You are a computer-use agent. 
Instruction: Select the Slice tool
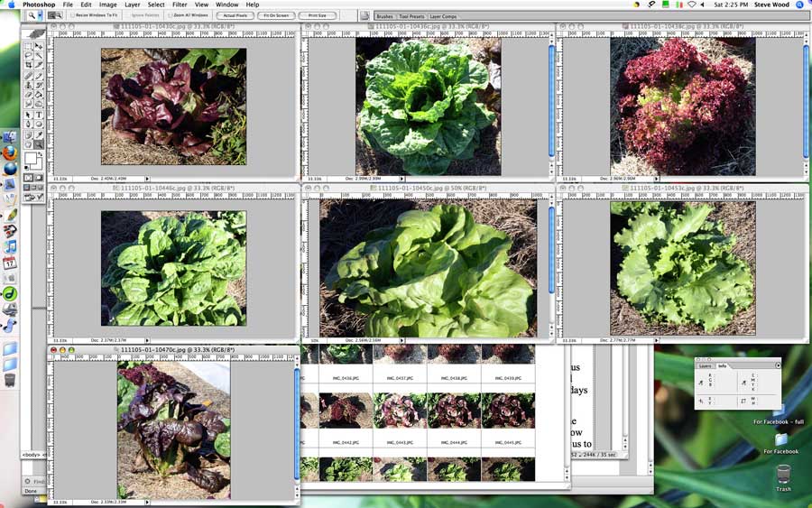point(39,65)
